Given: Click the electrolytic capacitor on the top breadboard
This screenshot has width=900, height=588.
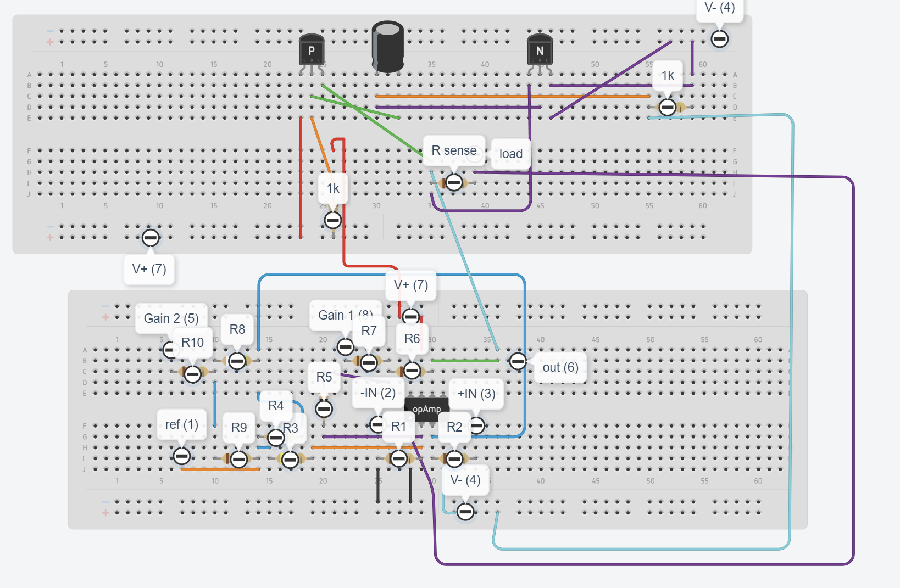Looking at the screenshot, I should (x=387, y=47).
